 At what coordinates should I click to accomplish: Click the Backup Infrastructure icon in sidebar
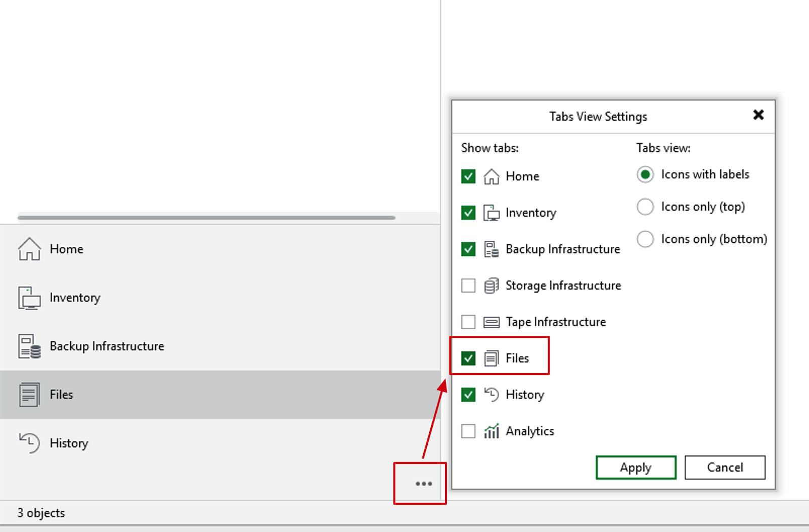click(29, 346)
